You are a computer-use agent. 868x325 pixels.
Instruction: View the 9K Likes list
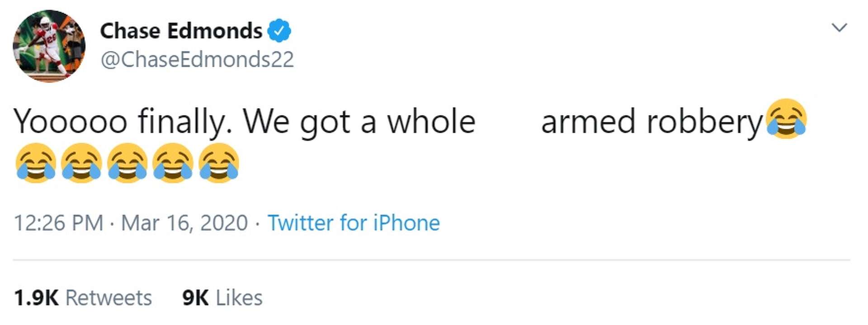tap(222, 297)
